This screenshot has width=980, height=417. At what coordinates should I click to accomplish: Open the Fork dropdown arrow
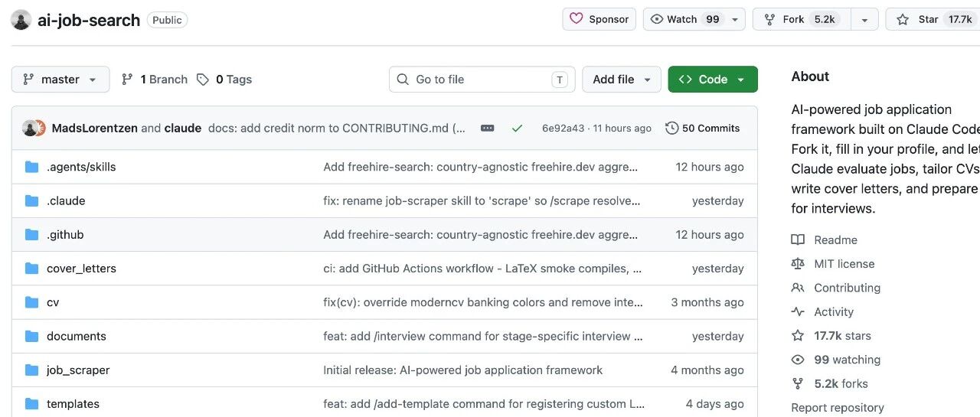[x=864, y=19]
